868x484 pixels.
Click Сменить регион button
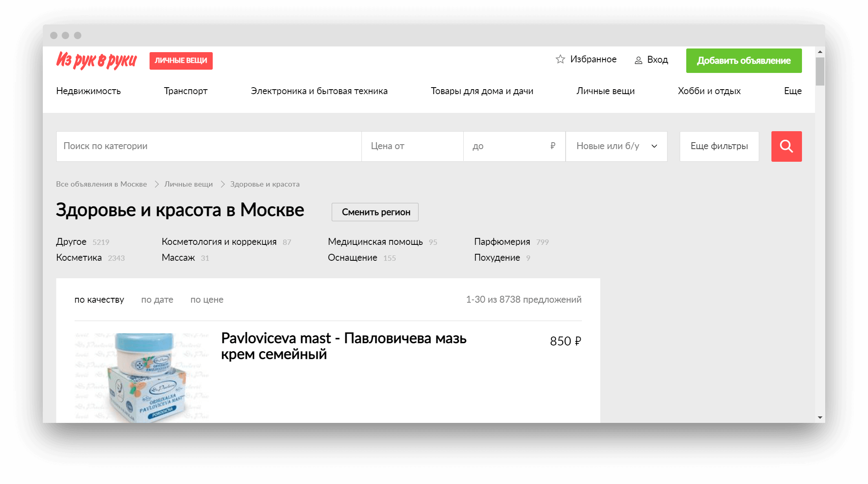coord(375,212)
